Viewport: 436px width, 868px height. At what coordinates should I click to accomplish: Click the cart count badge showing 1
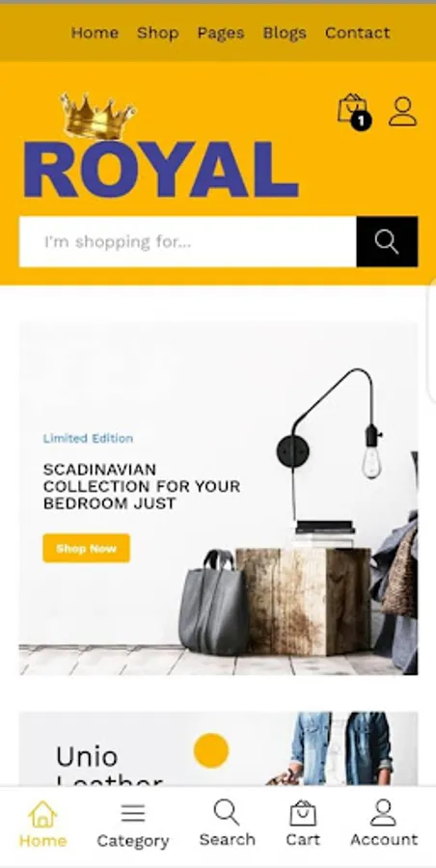(361, 121)
